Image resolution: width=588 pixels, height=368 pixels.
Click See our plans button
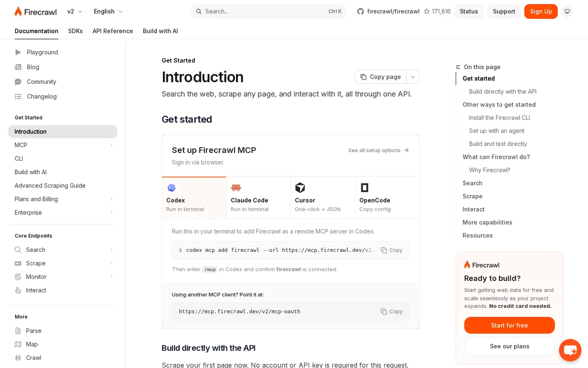[509, 346]
